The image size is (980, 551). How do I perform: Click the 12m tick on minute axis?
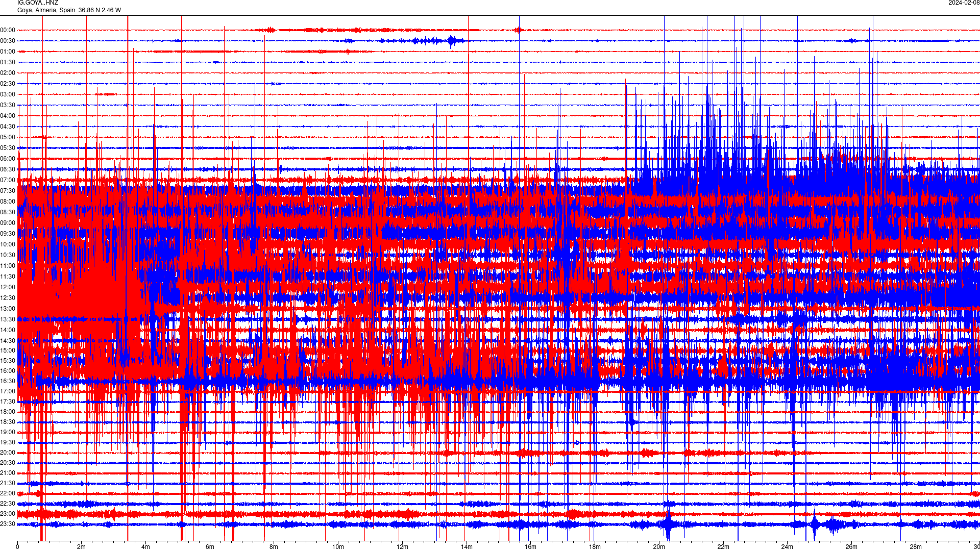point(402,547)
